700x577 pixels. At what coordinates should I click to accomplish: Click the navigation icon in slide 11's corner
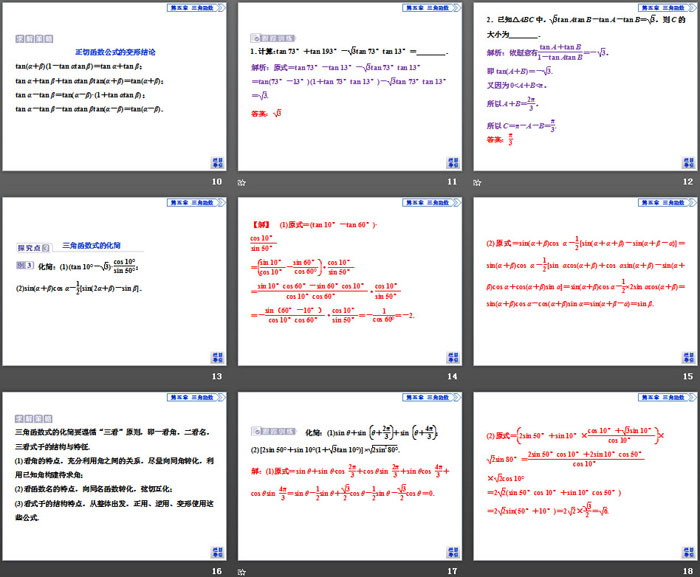453,163
